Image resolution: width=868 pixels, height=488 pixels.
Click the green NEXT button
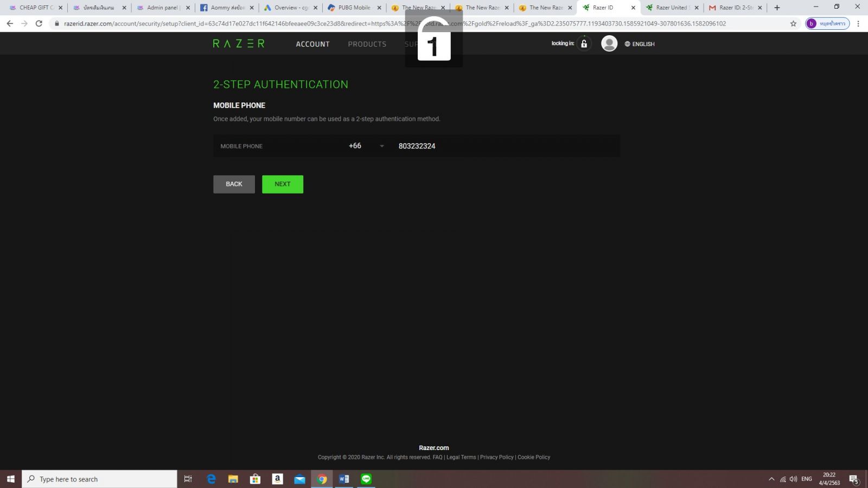(x=283, y=184)
